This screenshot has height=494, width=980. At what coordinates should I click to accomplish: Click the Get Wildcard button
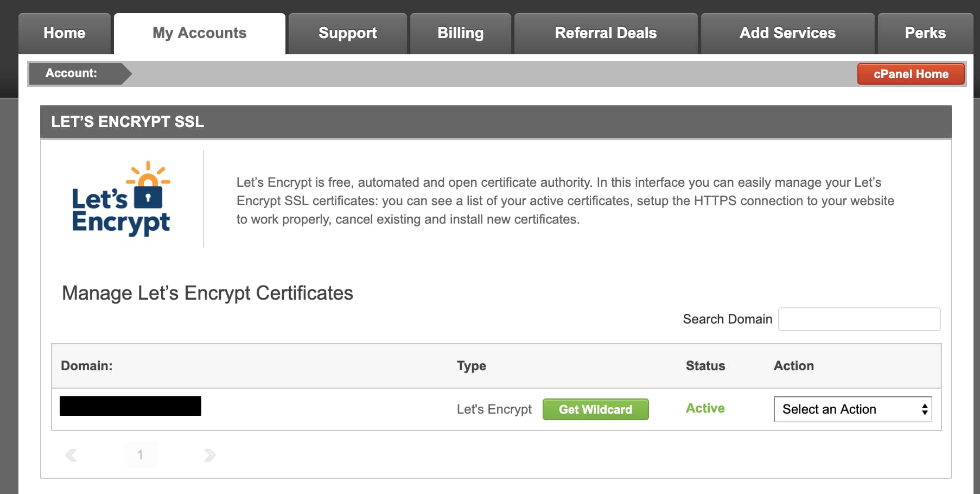click(595, 409)
